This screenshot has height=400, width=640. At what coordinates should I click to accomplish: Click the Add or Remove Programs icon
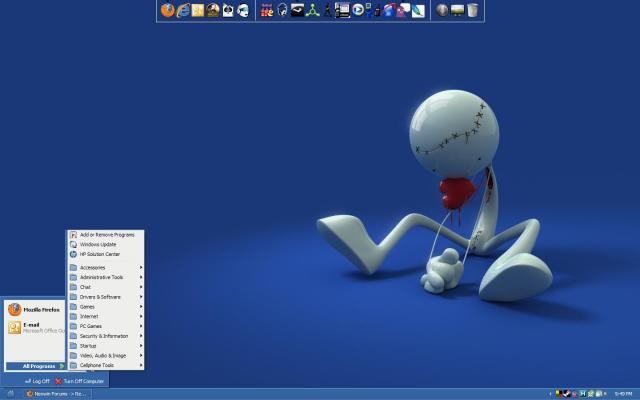pyautogui.click(x=73, y=235)
